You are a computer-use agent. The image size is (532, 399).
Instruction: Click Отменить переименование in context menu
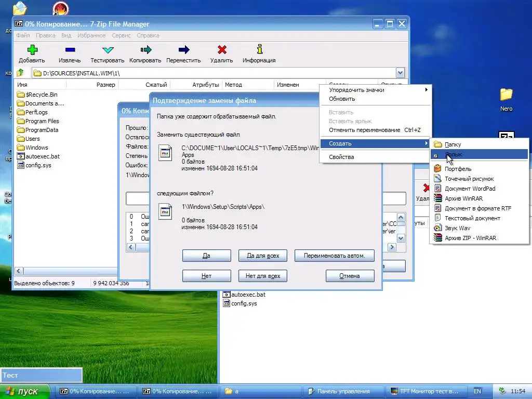coord(376,130)
